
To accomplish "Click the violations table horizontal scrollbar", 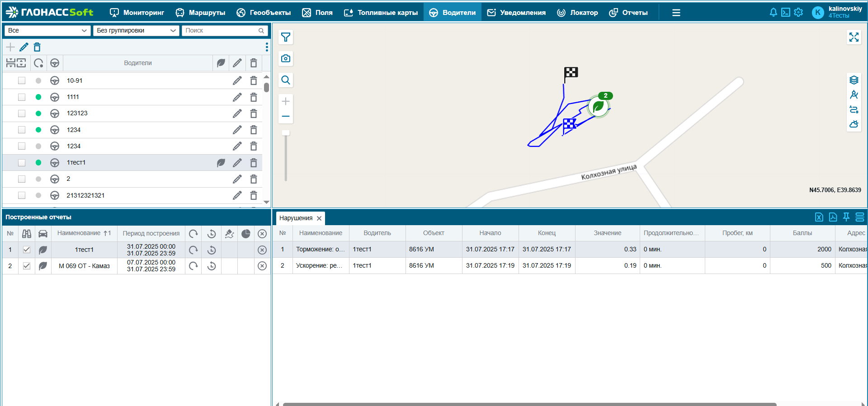I will (x=529, y=404).
